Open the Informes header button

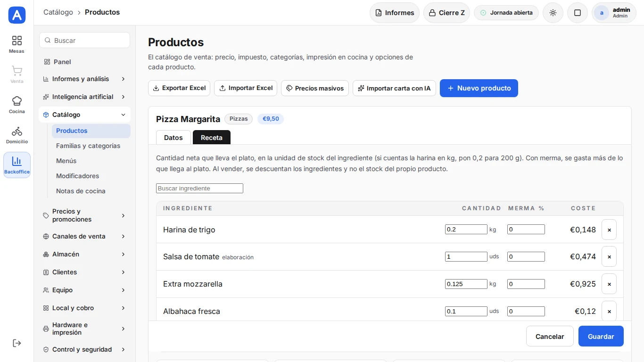point(394,13)
